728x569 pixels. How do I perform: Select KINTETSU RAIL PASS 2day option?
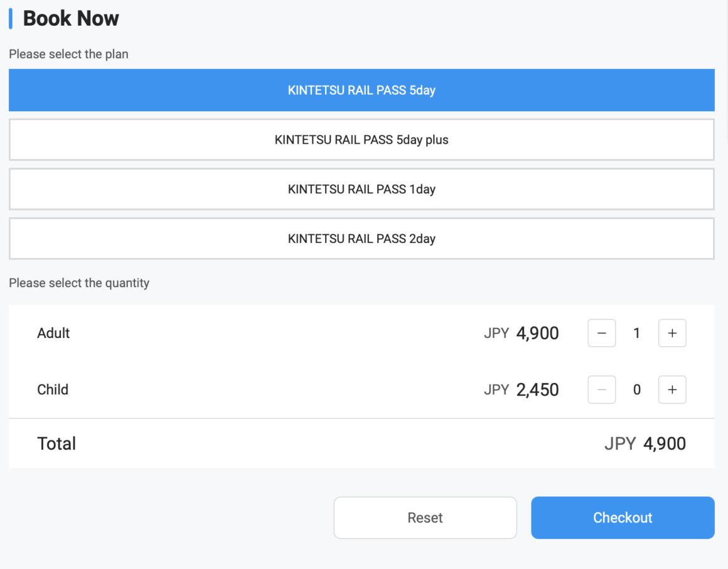point(361,239)
